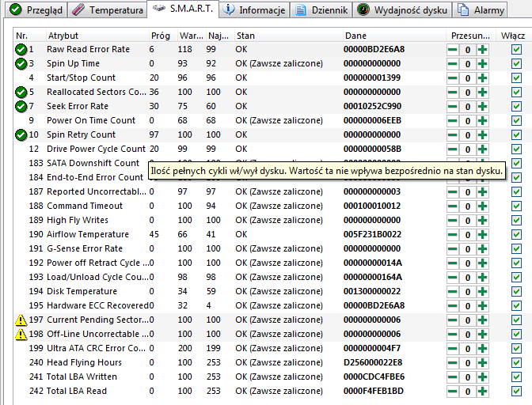Screen dimensions: 532x405
Task: Decrease offset for Power On Time Count
Action: click(452, 121)
